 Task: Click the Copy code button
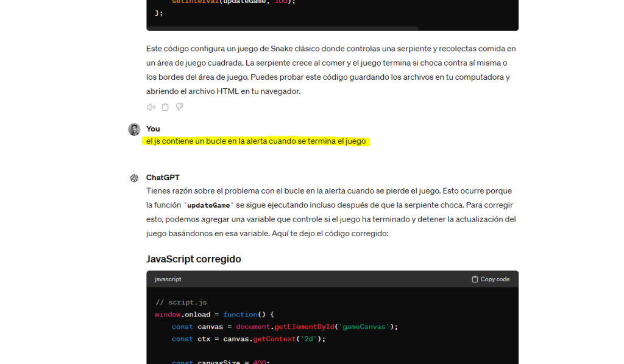tap(491, 279)
